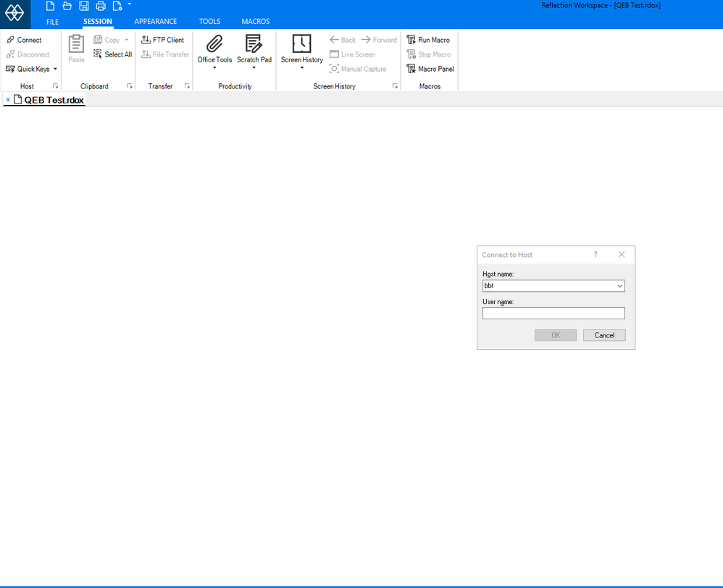The width and height of the screenshot is (723, 588).
Task: Open the File menu tab
Action: pyautogui.click(x=52, y=22)
